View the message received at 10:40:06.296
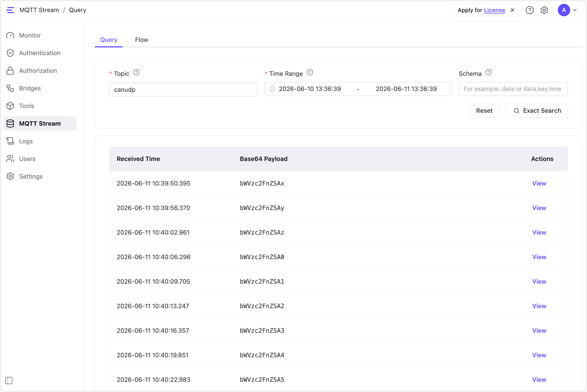587x392 pixels. pos(539,257)
